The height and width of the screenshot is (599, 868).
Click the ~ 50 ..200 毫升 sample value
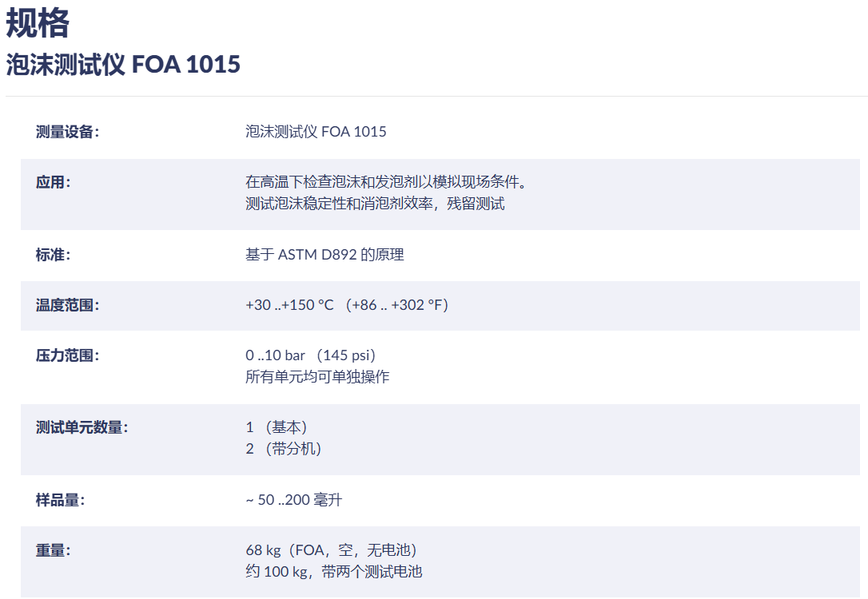pyautogui.click(x=294, y=500)
